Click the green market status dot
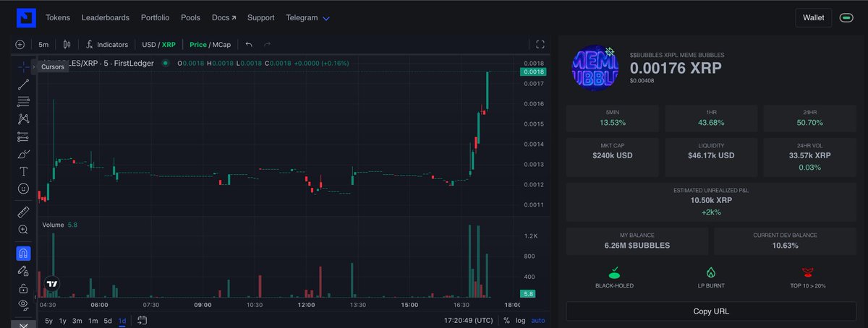This screenshot has height=328, width=868. coord(166,64)
